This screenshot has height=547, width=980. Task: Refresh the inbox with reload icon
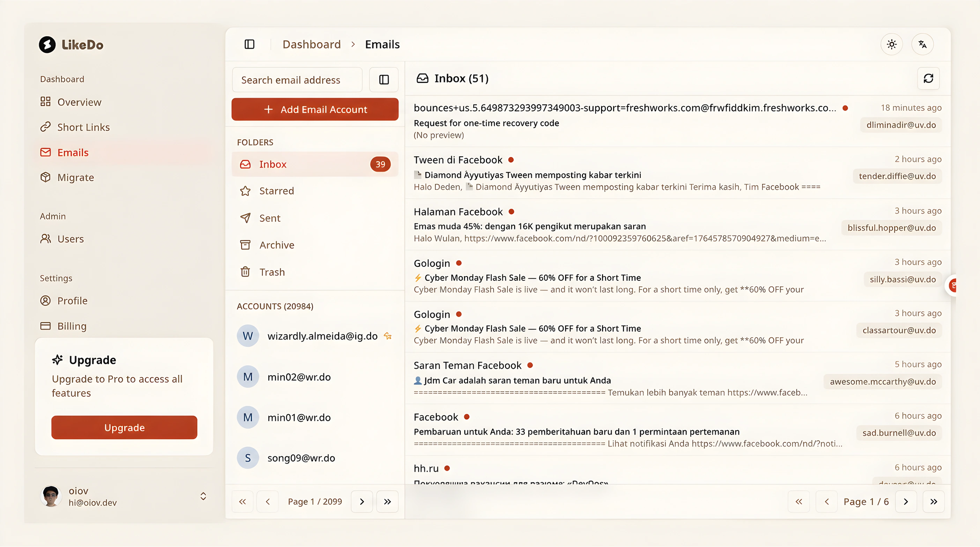pyautogui.click(x=928, y=78)
